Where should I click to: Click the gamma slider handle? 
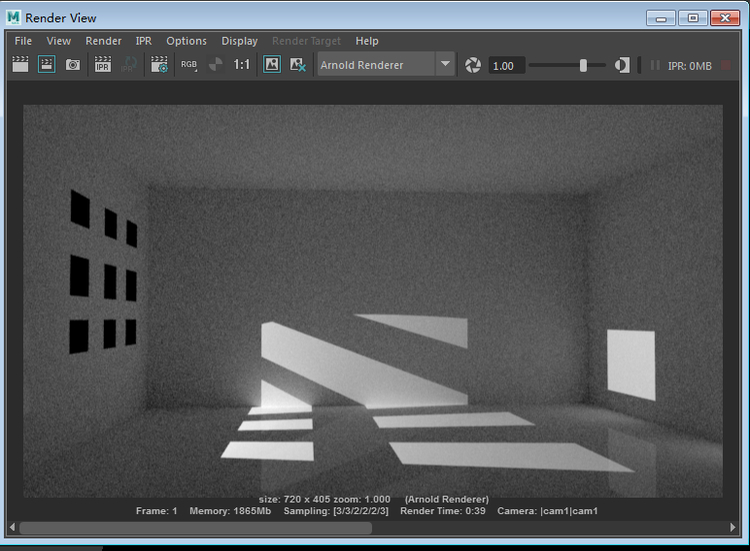click(583, 66)
